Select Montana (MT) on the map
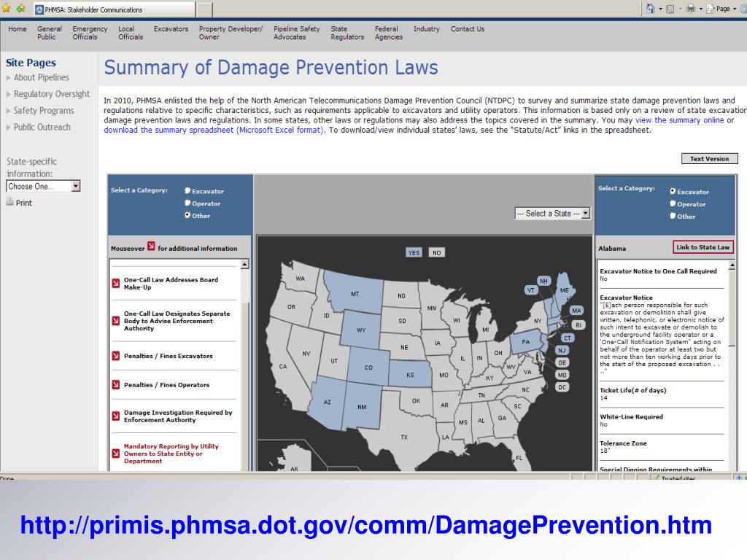 point(355,294)
